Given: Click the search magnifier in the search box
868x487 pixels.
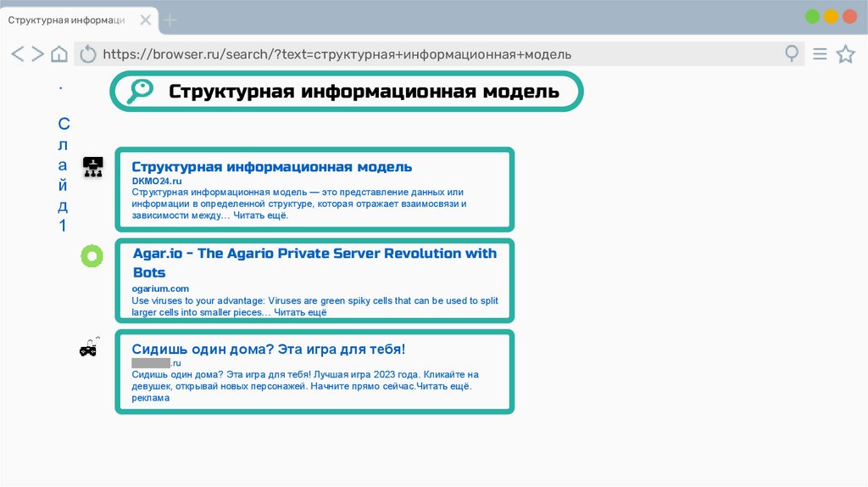Looking at the screenshot, I should pyautogui.click(x=140, y=91).
